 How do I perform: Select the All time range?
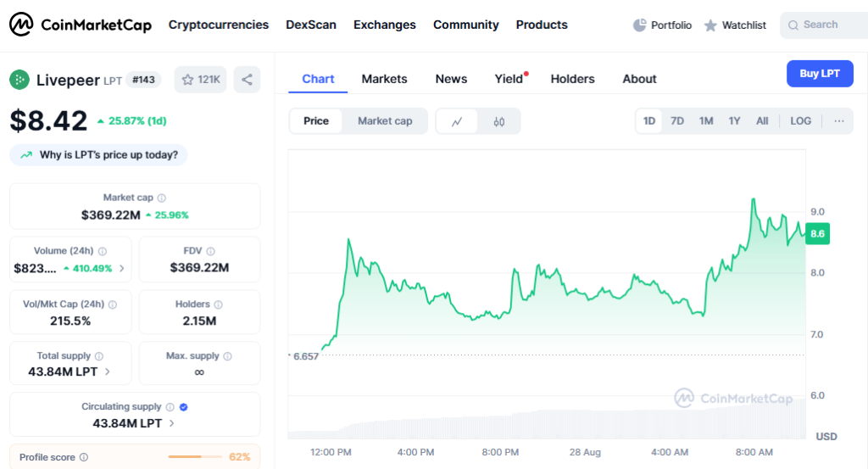[x=762, y=121]
